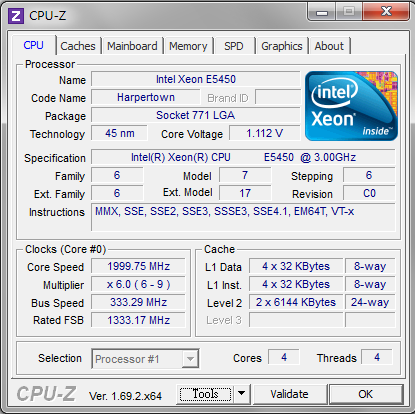This screenshot has width=415, height=414.
Task: Close the CPU-Z window
Action: pos(386,12)
